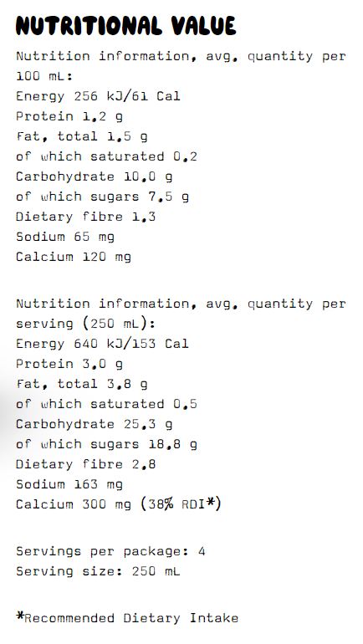Click the Fat, total 1.5 g text
363x644 pixels.
[82, 136]
